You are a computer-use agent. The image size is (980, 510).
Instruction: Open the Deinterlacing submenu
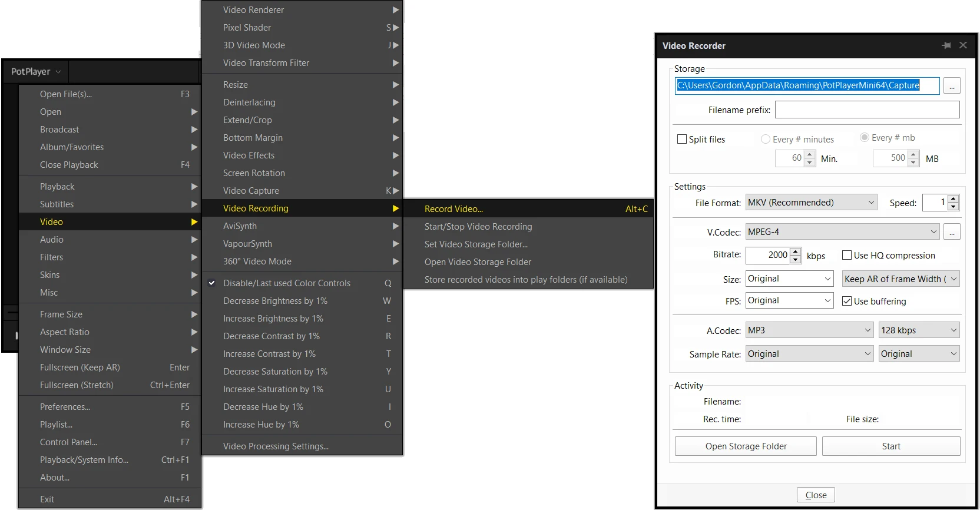(x=302, y=102)
